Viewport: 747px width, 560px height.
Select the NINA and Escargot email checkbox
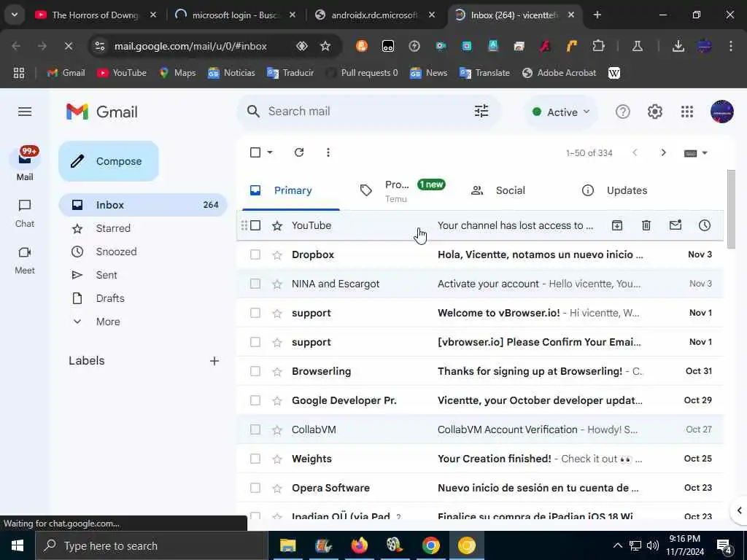coord(255,284)
